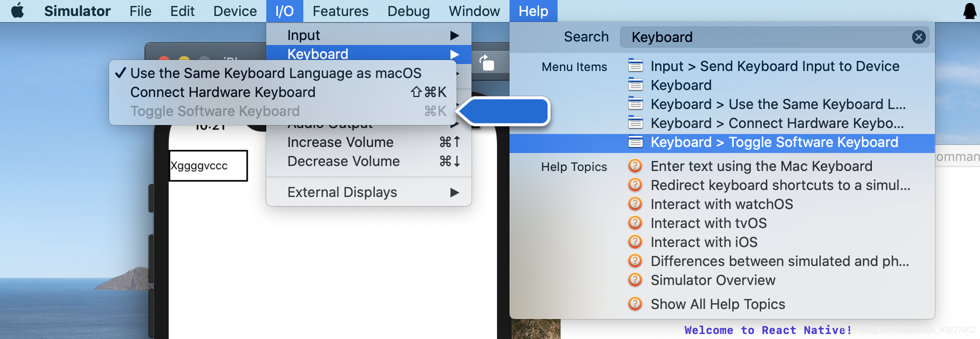Select Connect Hardware Keyboard
980x339 pixels.
tap(283, 92)
